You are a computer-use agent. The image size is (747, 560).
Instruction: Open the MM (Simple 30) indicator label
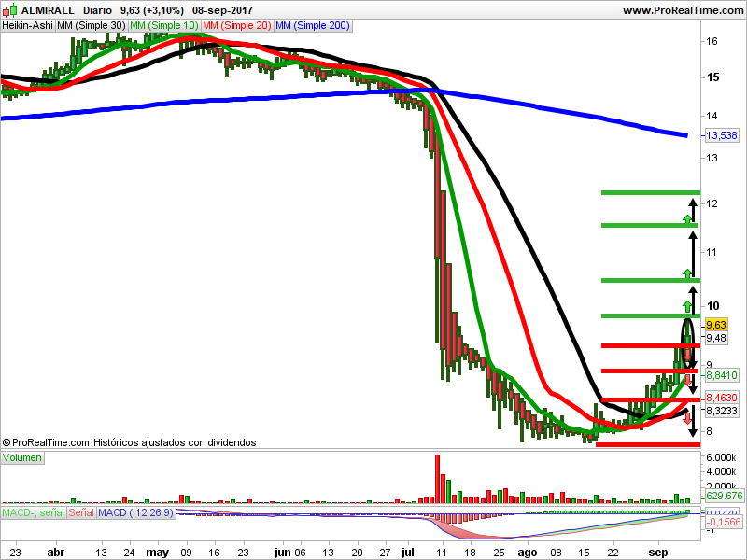pos(91,25)
